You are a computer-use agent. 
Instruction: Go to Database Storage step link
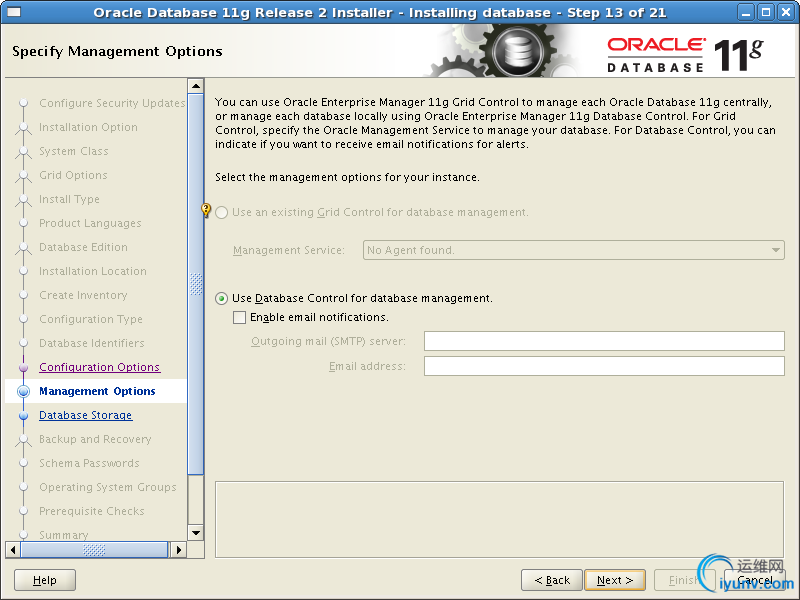click(85, 415)
